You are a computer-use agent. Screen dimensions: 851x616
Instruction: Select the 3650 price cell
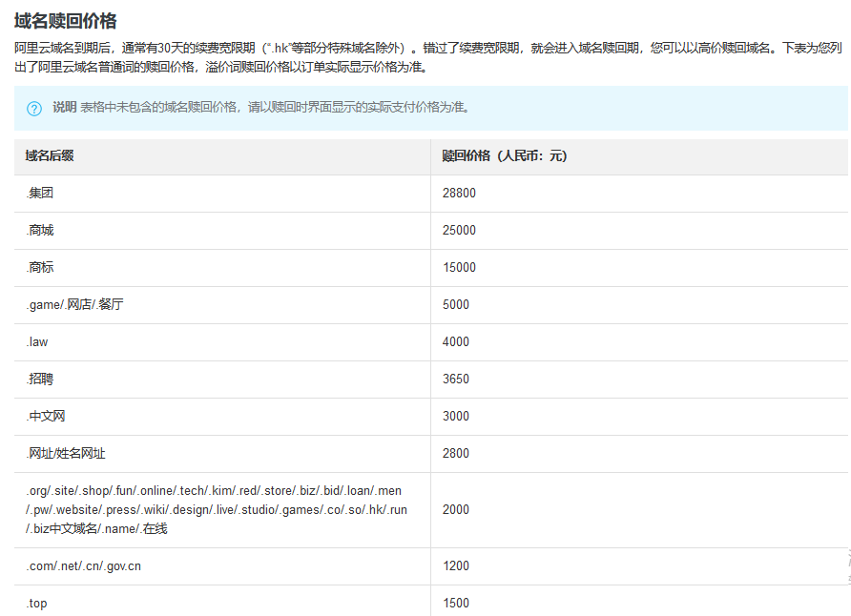pyautogui.click(x=640, y=380)
